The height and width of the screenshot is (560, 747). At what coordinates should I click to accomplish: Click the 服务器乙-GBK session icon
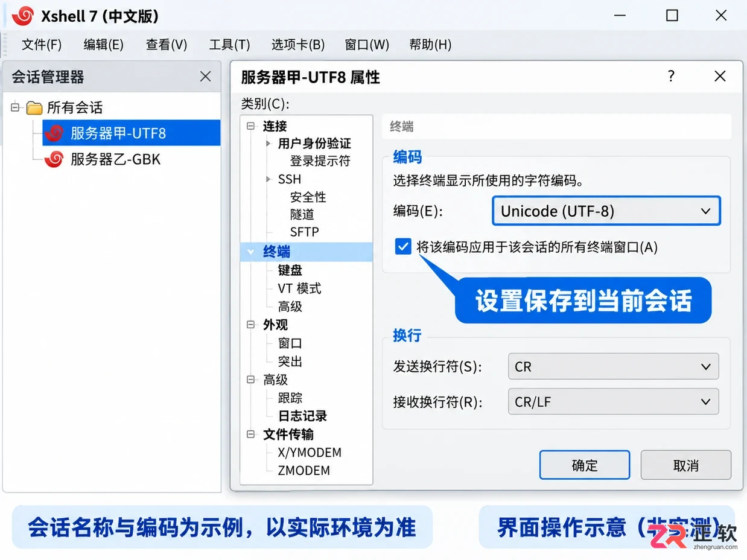(54, 159)
